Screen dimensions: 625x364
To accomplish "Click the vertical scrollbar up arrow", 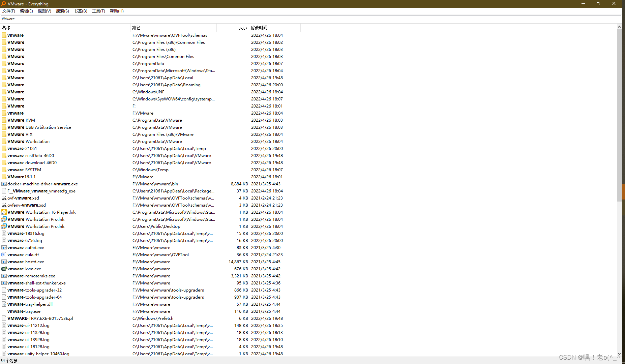I will click(x=619, y=26).
